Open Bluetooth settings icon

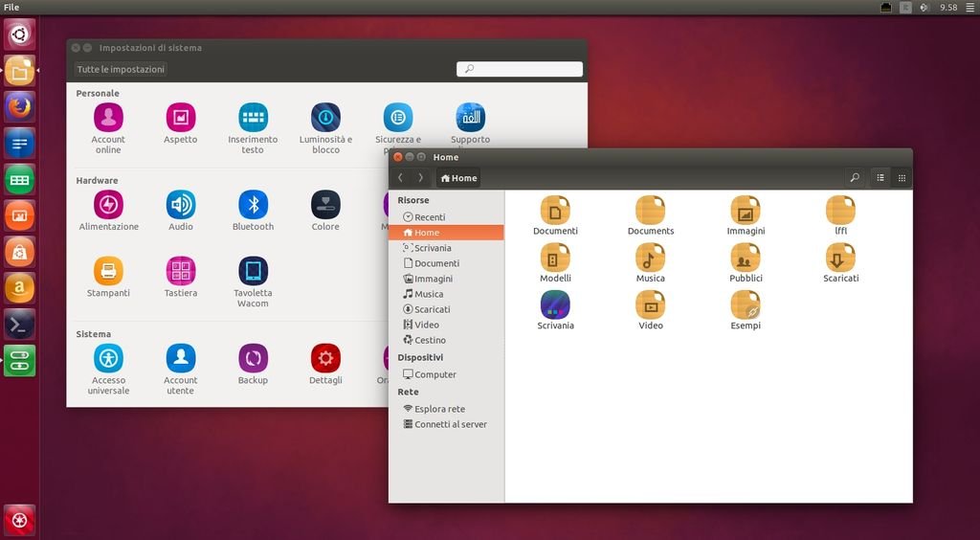(x=253, y=205)
